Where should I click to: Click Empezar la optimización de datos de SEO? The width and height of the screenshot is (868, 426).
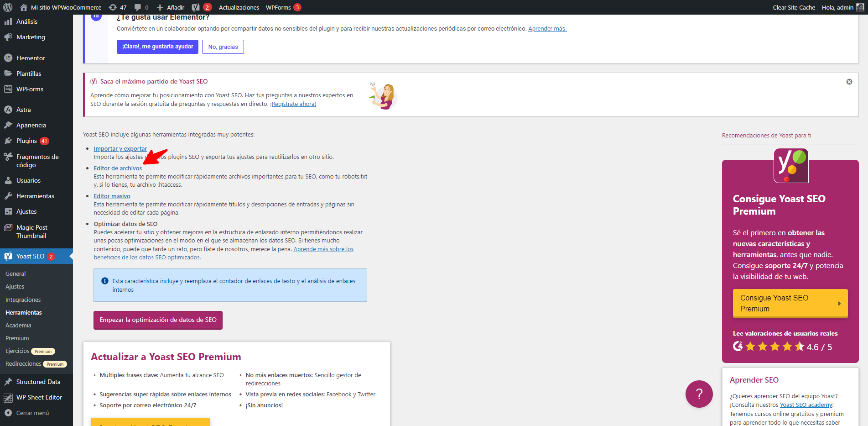click(x=158, y=320)
